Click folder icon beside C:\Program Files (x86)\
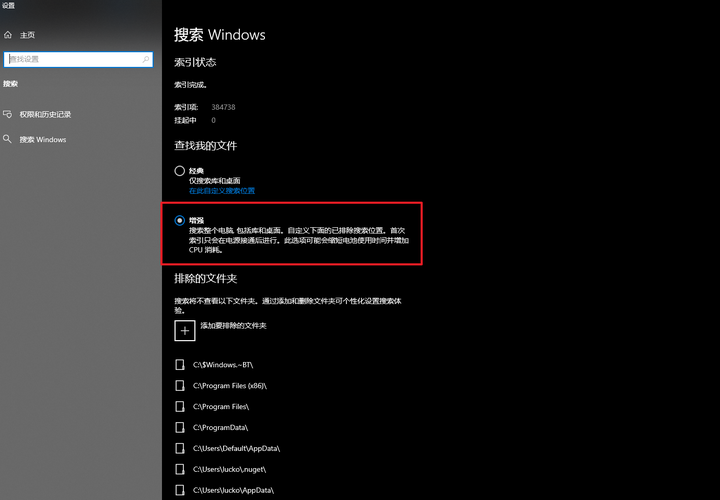 180,386
